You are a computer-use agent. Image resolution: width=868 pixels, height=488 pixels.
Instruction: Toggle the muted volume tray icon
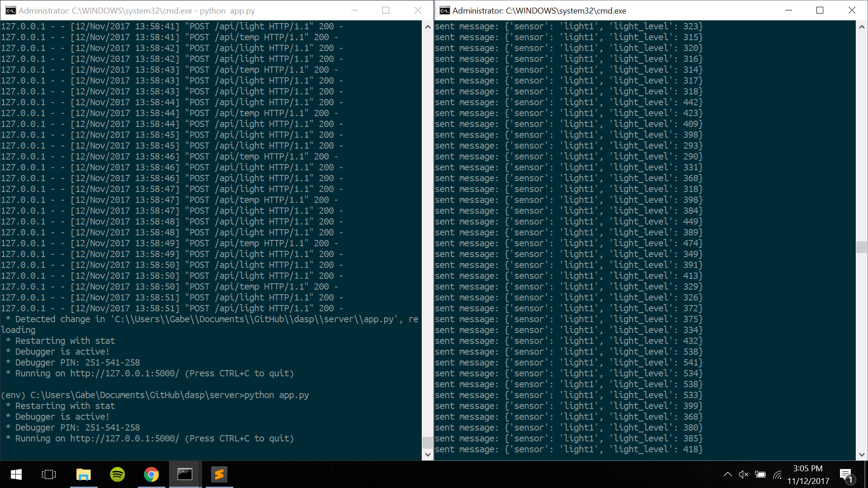click(x=744, y=474)
